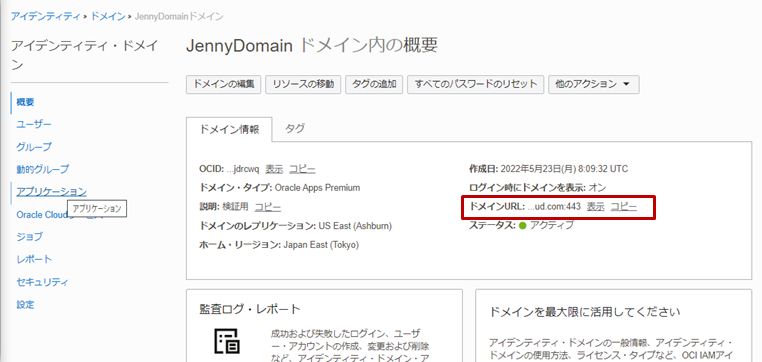The height and width of the screenshot is (362, 762).
Task: Show the full domain URL
Action: click(x=595, y=207)
